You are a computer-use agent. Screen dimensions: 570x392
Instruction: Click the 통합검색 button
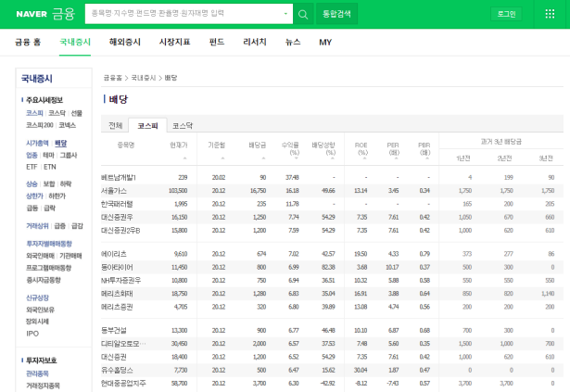click(336, 14)
